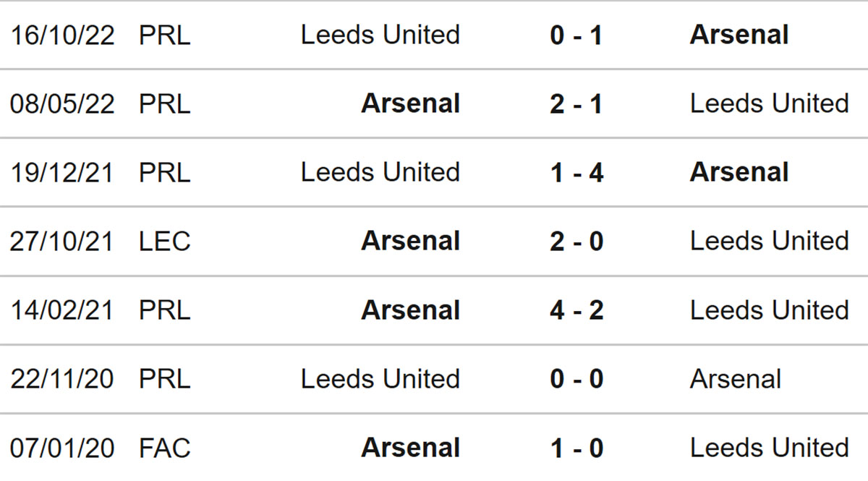
Task: Select the FAC competition label
Action: [x=165, y=448]
